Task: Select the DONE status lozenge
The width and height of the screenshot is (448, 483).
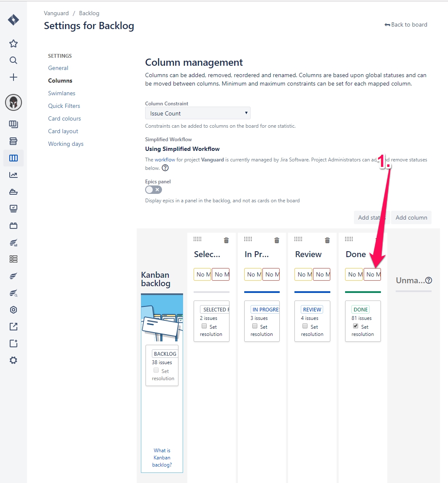Action: (360, 310)
